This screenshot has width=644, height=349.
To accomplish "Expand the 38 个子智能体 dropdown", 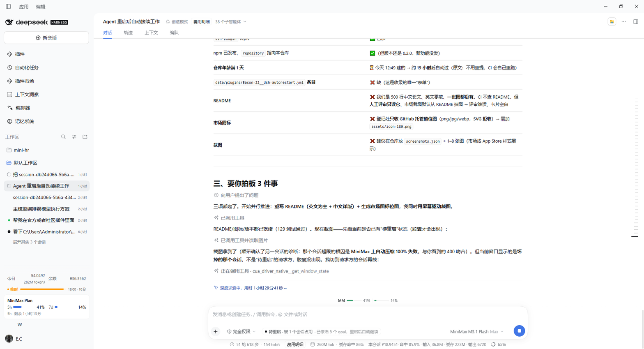I will [x=231, y=22].
